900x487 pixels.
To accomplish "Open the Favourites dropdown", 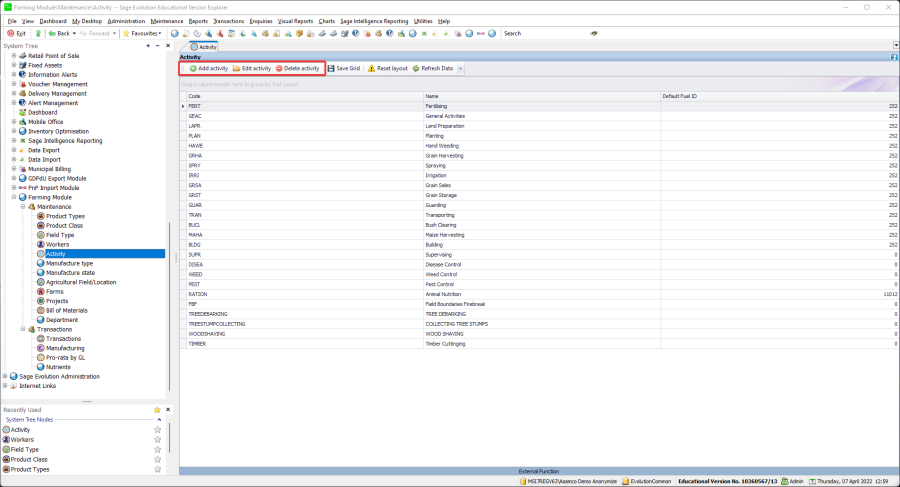I will (x=143, y=33).
